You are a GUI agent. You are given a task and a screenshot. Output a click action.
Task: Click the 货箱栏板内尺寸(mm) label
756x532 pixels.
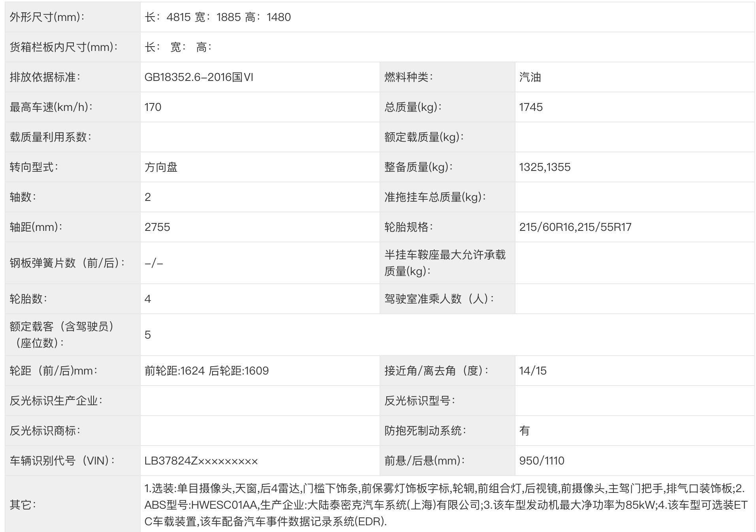pos(64,47)
